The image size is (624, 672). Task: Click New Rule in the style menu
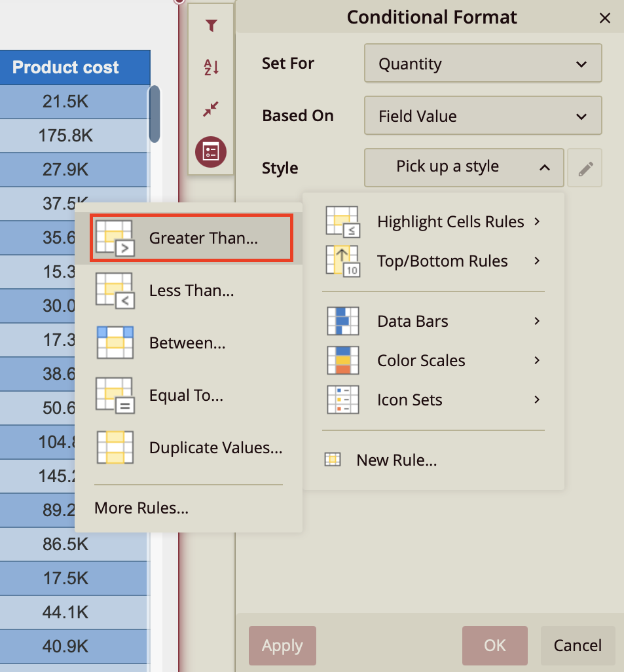coord(396,460)
